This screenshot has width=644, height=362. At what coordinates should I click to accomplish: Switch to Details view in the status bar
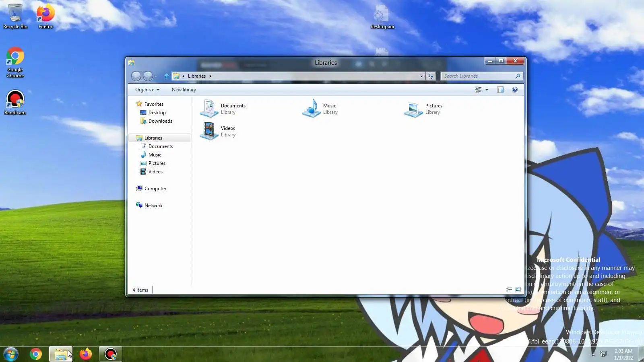tap(509, 290)
